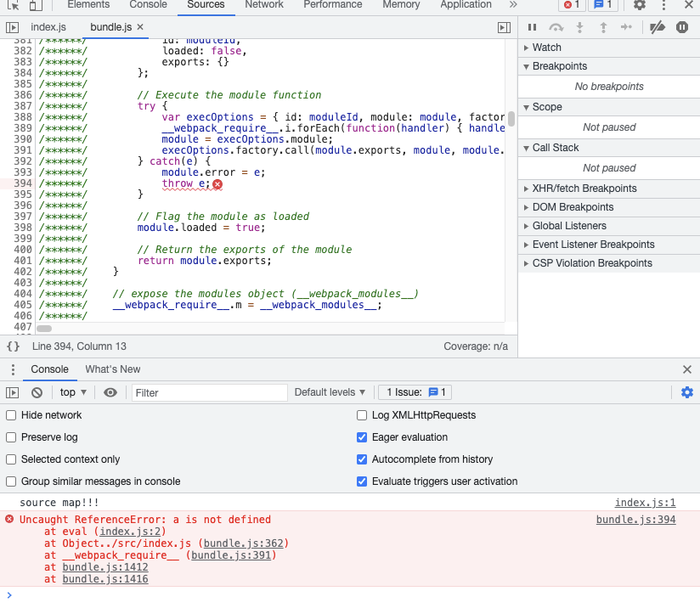
Task: Expand Global Listeners section
Action: (x=609, y=226)
